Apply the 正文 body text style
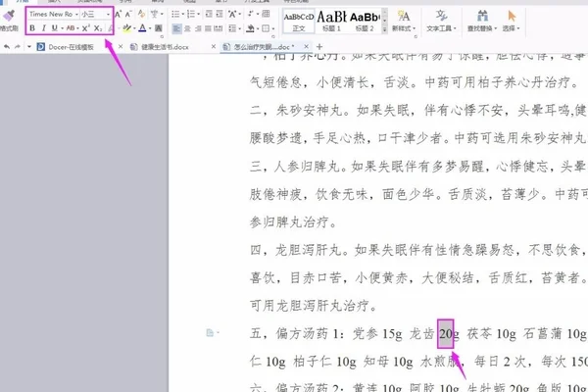Viewport: 588px width, 392px height. (299, 21)
